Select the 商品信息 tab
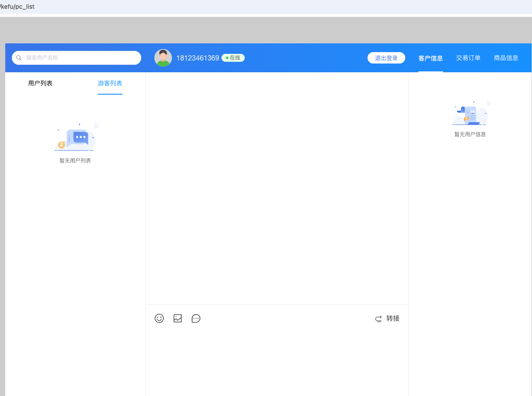 tap(506, 58)
